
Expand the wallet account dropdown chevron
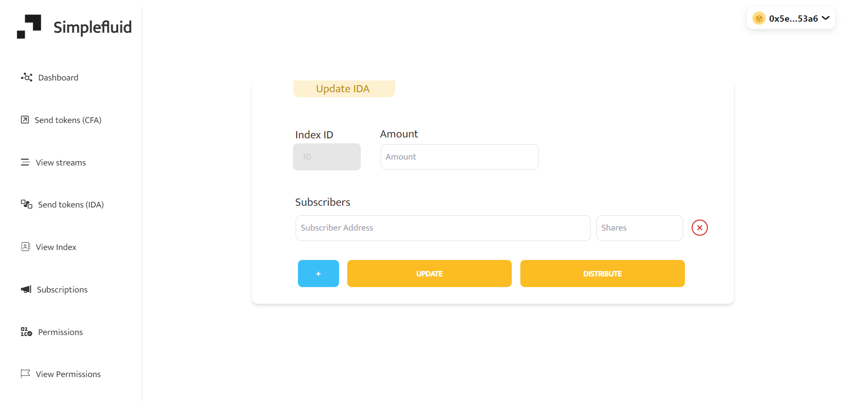pos(826,18)
